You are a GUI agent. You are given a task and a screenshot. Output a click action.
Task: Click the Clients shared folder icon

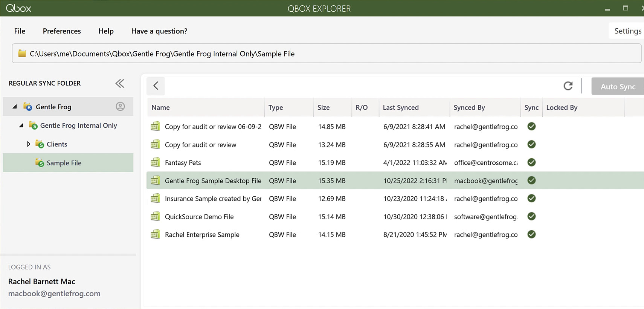[40, 144]
